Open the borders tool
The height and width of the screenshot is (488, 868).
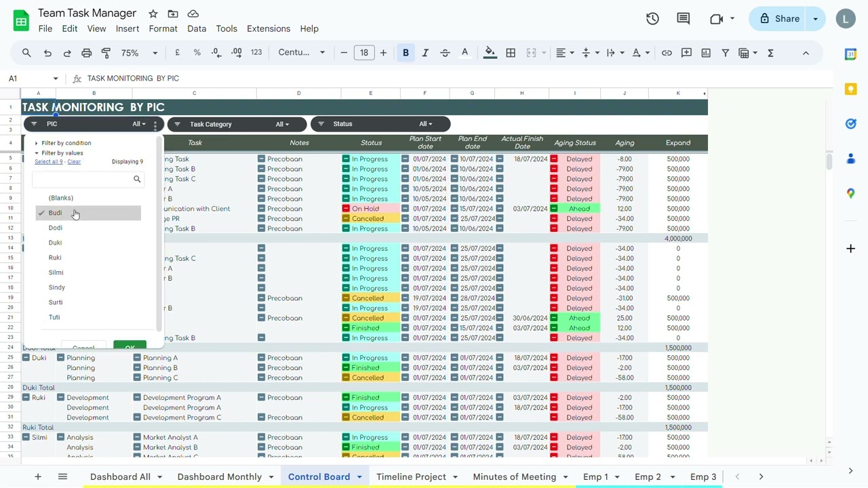coord(511,53)
